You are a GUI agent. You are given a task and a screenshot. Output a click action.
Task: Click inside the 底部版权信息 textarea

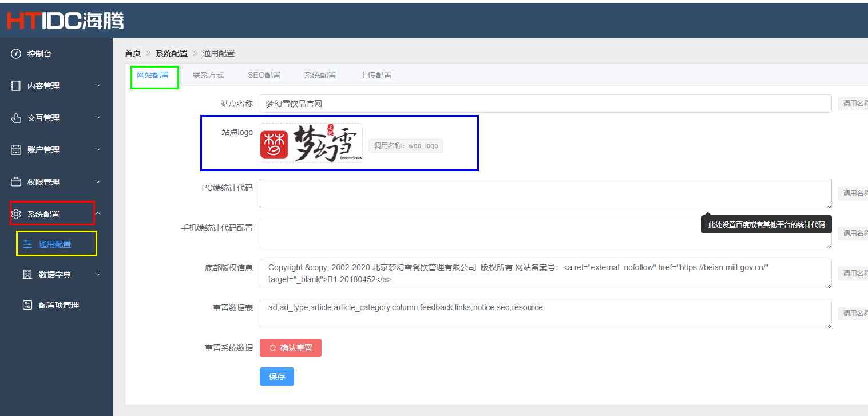(x=545, y=274)
